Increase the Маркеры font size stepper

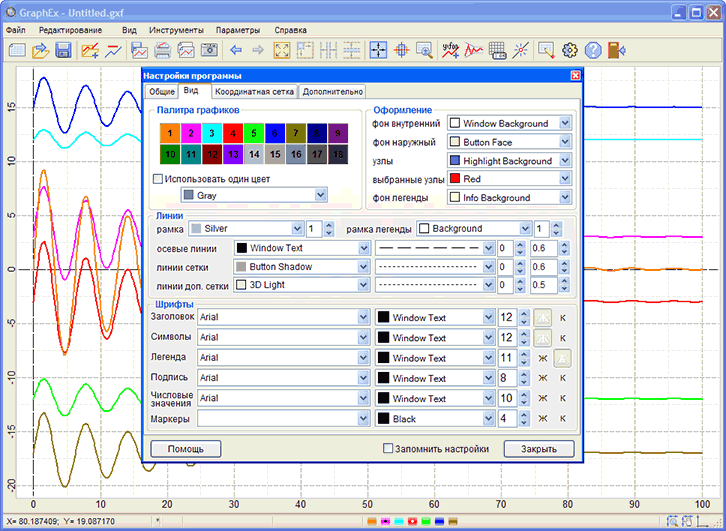524,414
